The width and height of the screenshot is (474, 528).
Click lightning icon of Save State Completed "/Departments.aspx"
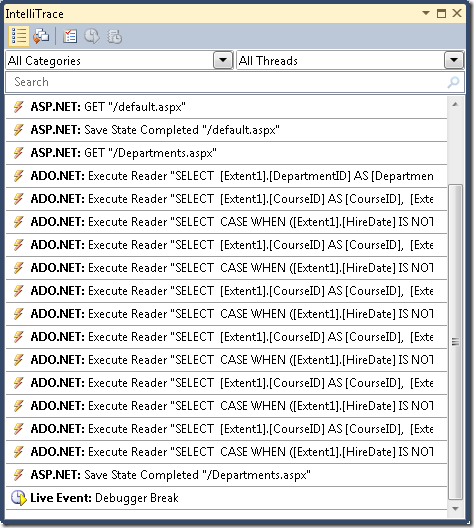pyautogui.click(x=19, y=475)
